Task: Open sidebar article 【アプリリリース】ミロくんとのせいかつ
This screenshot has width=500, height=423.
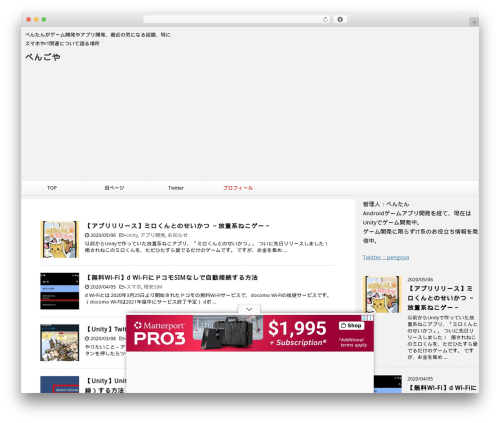Action: click(x=440, y=298)
